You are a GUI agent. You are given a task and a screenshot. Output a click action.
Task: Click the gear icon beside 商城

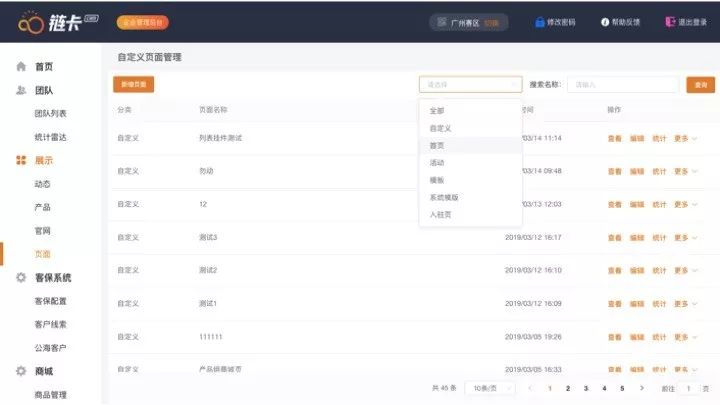coord(21,371)
